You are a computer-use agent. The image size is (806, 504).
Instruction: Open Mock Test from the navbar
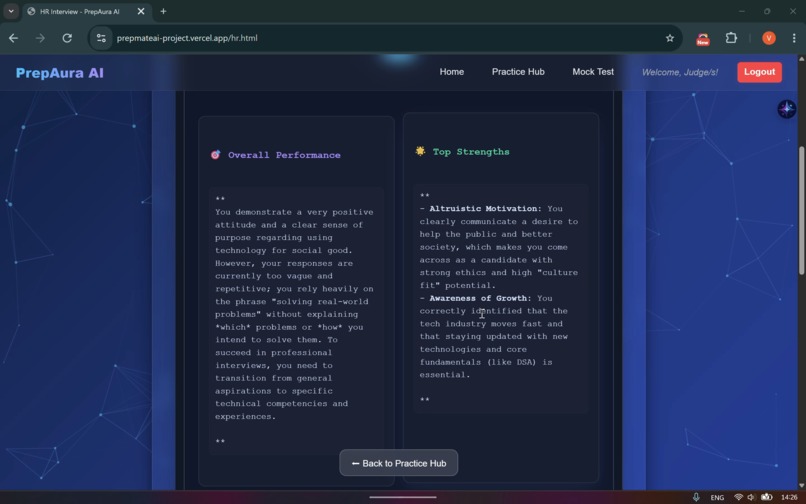pos(593,72)
